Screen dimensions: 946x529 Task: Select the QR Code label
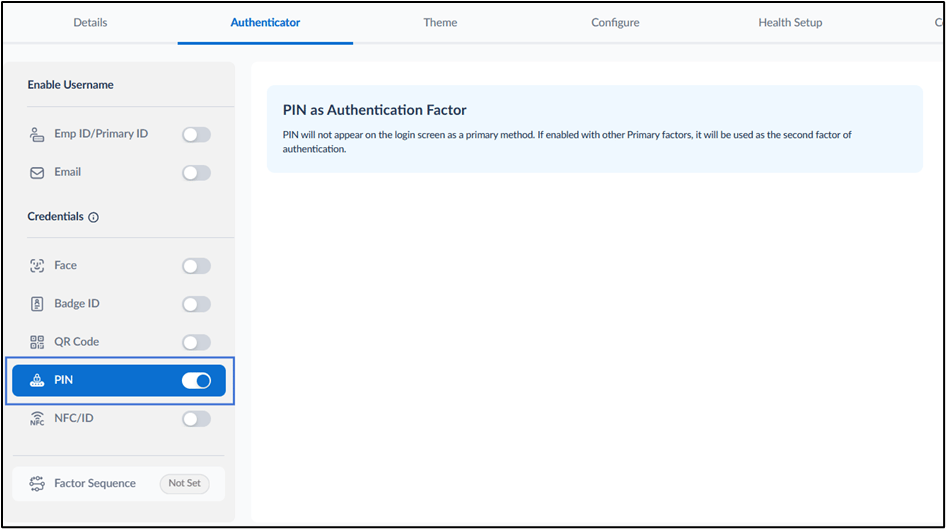point(77,341)
